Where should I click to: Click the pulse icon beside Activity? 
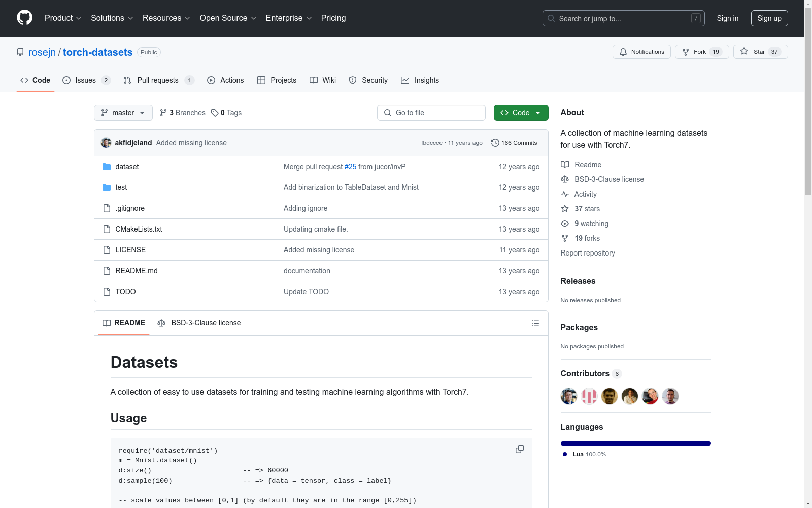coord(565,194)
